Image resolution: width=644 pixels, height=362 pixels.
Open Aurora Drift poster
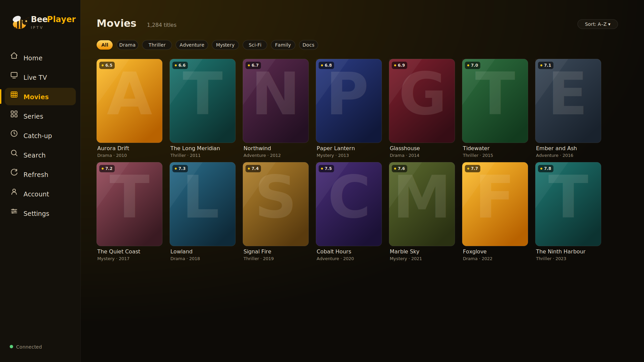[129, 101]
